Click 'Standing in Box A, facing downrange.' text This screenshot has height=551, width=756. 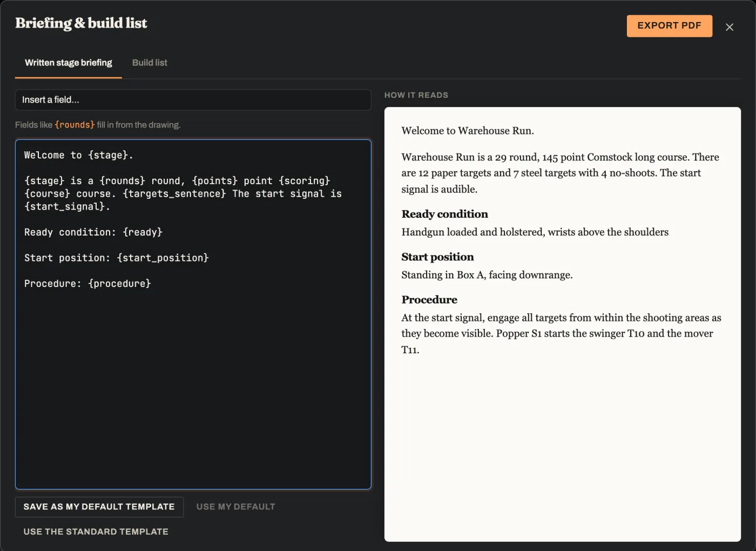point(487,274)
